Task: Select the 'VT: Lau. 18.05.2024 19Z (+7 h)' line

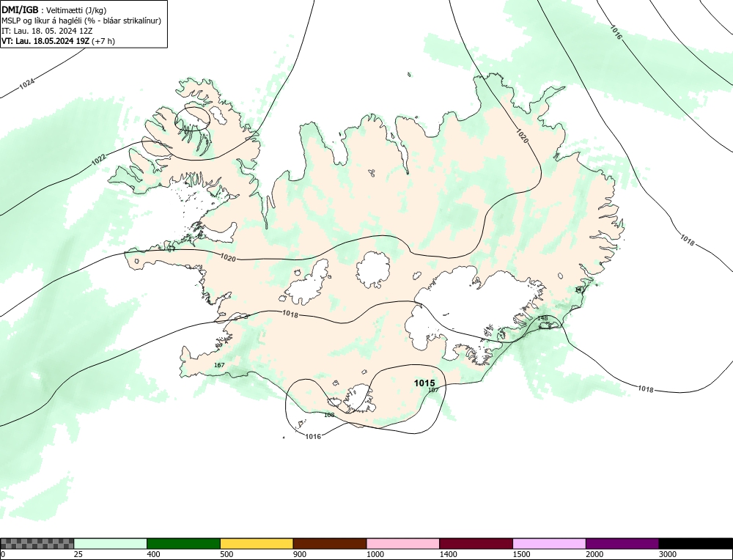Action: pyautogui.click(x=58, y=40)
